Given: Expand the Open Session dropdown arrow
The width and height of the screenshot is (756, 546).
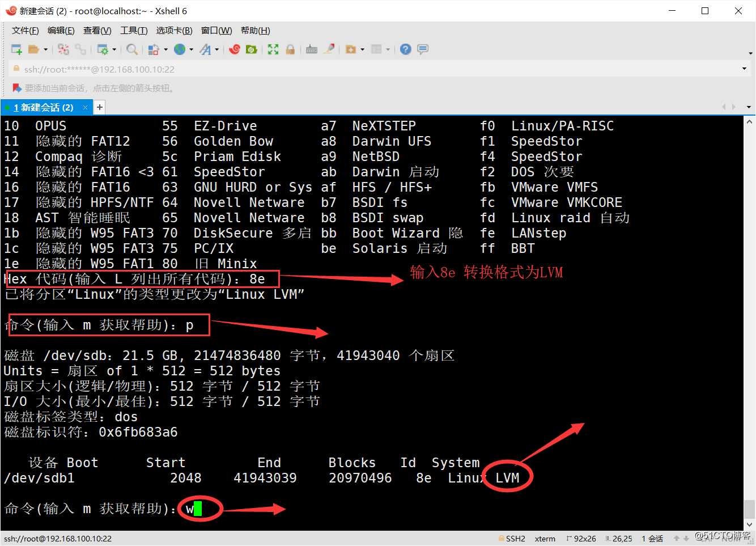Looking at the screenshot, I should [x=45, y=49].
